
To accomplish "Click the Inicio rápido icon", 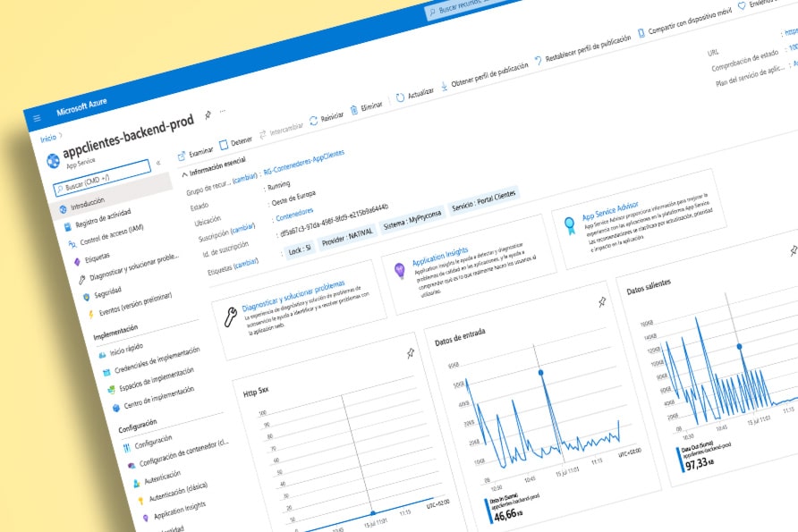I will (102, 354).
